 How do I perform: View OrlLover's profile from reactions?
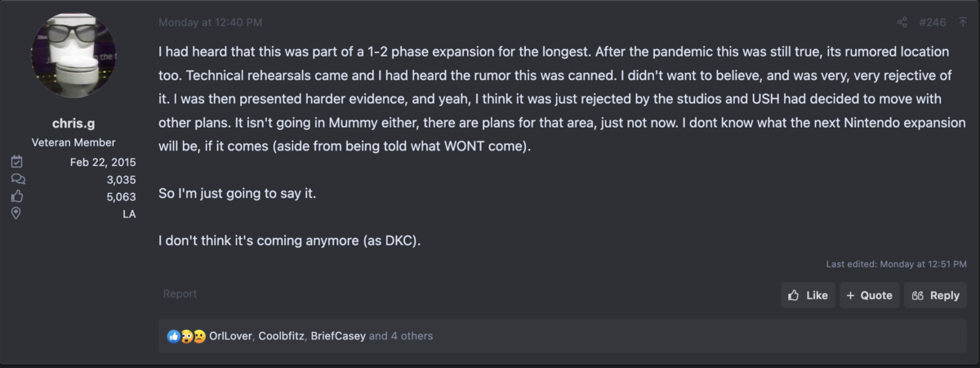click(230, 336)
